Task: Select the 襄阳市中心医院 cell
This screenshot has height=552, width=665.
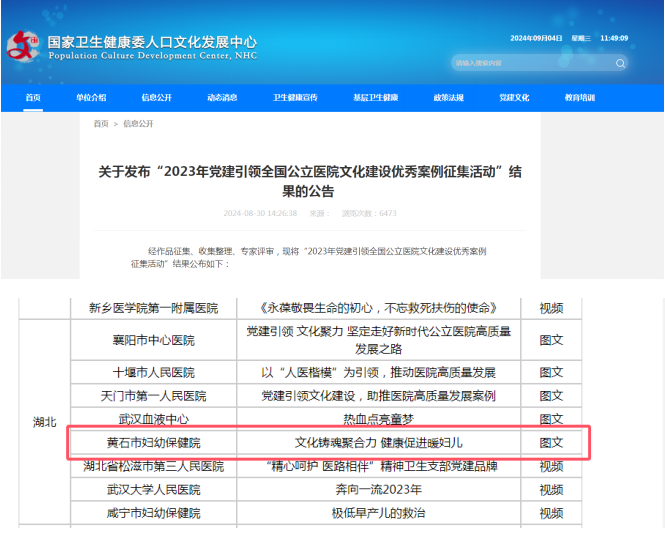Action: (x=154, y=340)
